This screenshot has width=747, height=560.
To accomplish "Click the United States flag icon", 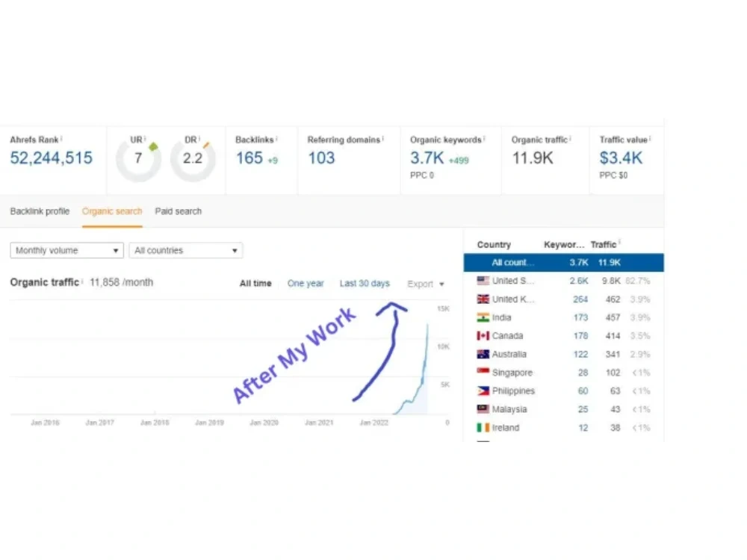I will point(483,281).
